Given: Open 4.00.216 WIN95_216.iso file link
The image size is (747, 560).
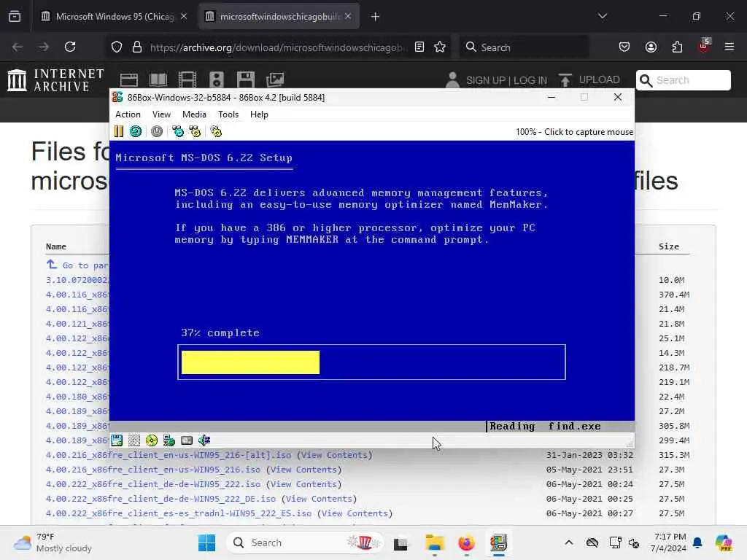Looking at the screenshot, I should (x=153, y=470).
